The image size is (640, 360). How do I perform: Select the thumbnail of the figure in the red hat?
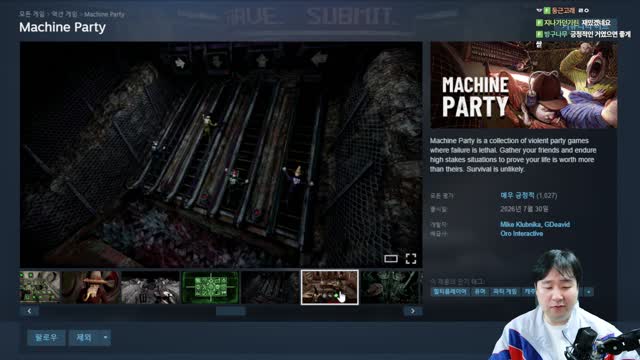coord(91,287)
